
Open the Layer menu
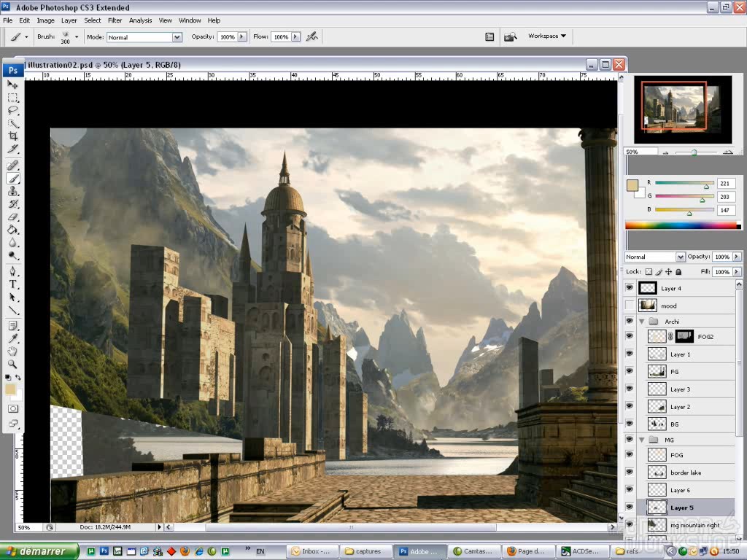69,20
